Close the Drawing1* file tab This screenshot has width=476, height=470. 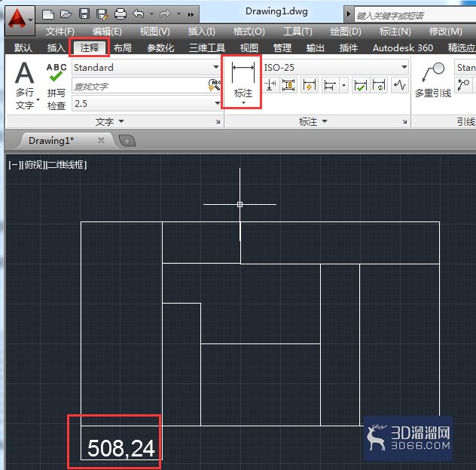(102, 140)
